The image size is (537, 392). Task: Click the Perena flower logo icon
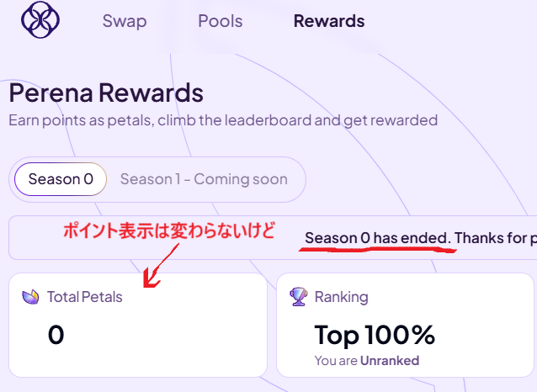point(40,20)
